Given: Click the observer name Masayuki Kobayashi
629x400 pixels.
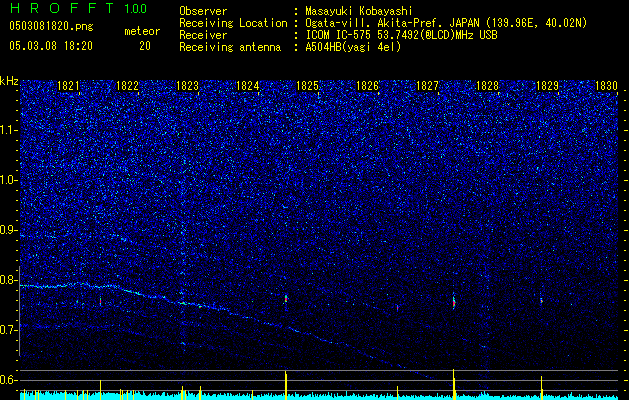Looking at the screenshot, I should pos(359,11).
